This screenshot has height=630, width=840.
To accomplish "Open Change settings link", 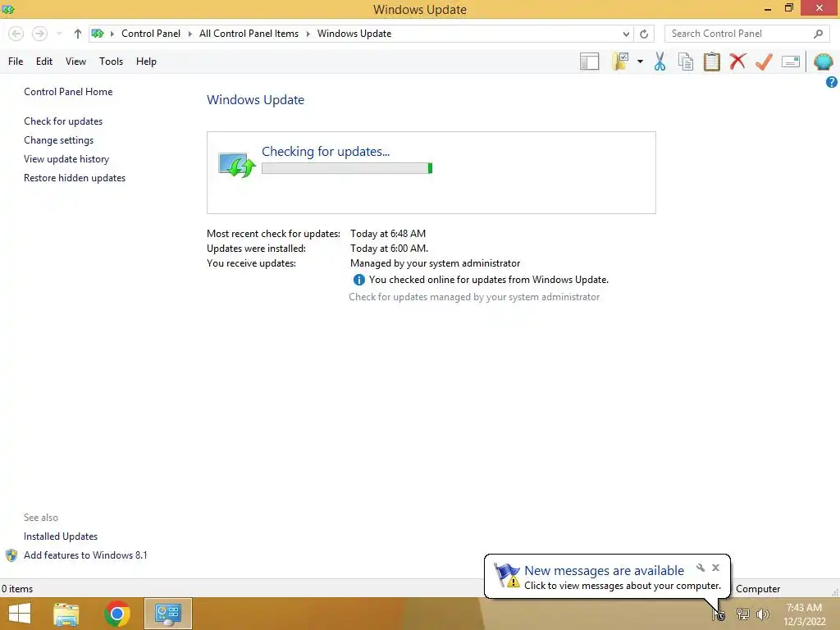I will (x=58, y=139).
